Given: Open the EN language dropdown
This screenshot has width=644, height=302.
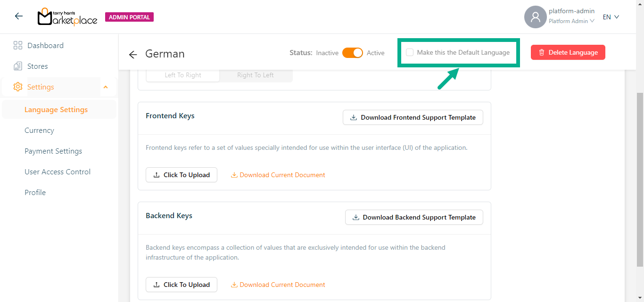Looking at the screenshot, I should pos(611,17).
